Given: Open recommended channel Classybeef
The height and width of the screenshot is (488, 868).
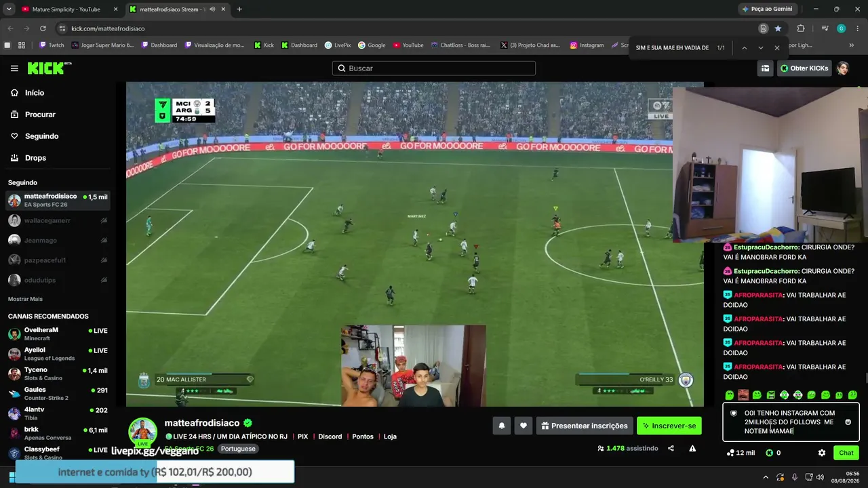Looking at the screenshot, I should click(x=58, y=453).
